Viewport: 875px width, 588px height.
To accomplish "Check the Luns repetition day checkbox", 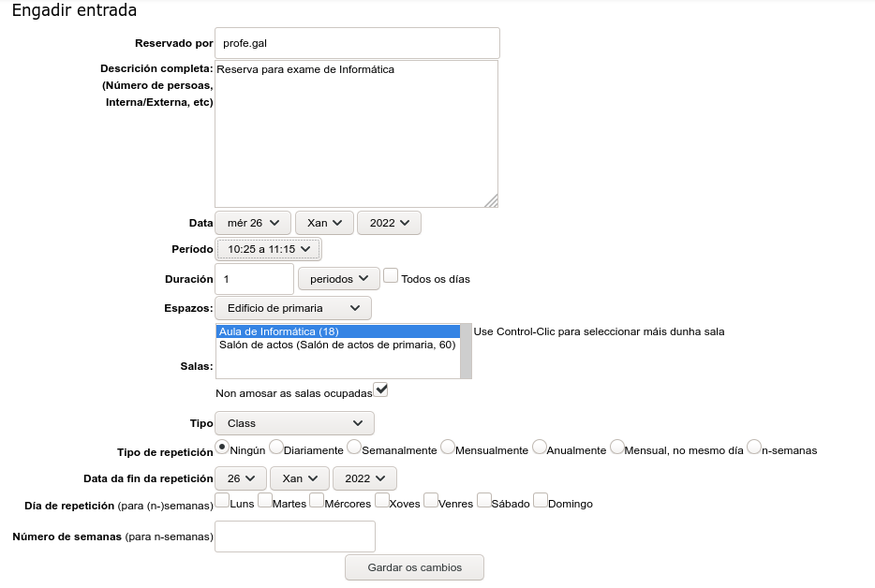I will [x=222, y=500].
